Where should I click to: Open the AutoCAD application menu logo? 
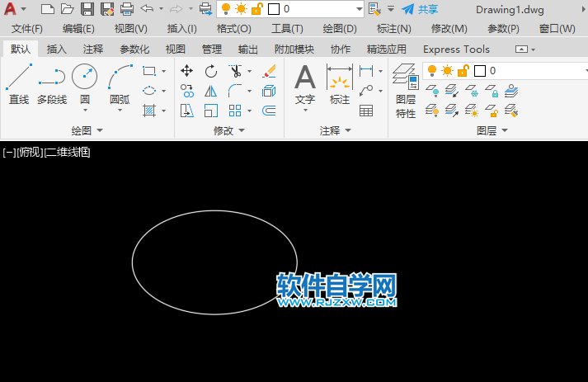tap(11, 9)
